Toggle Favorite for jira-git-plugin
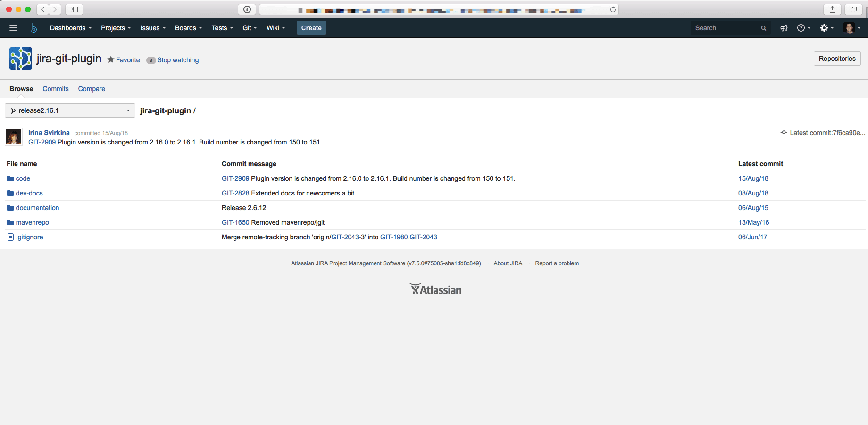Viewport: 868px width, 425px height. point(123,60)
